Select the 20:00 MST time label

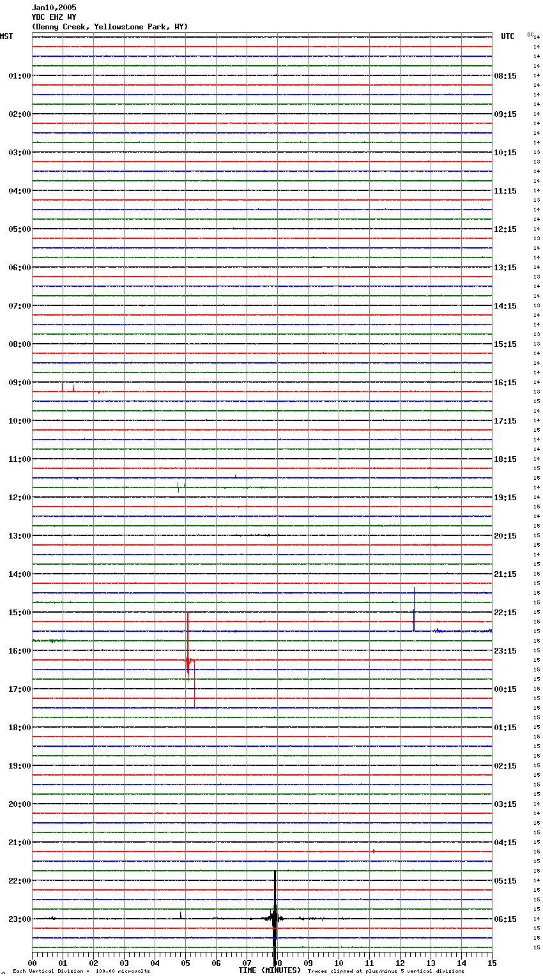pyautogui.click(x=19, y=804)
